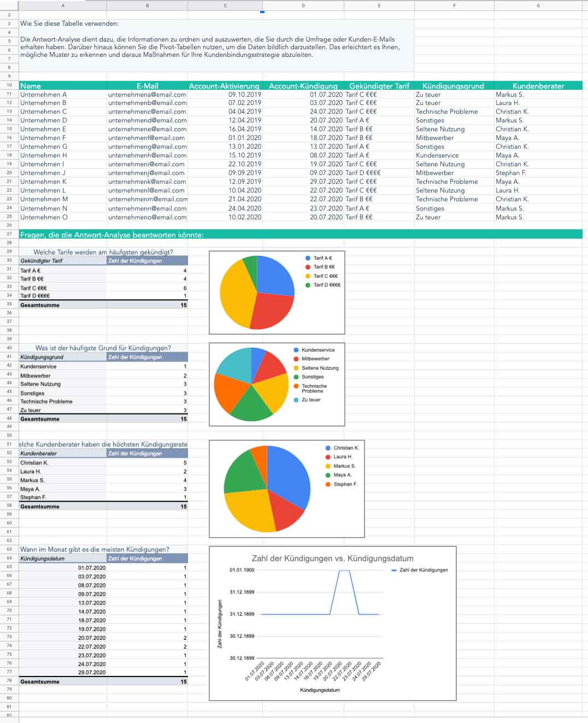This screenshot has height=723, width=588.
Task: Click 'Wann im Monat gibt es die meisten Kündigungen?'
Action: 95,550
